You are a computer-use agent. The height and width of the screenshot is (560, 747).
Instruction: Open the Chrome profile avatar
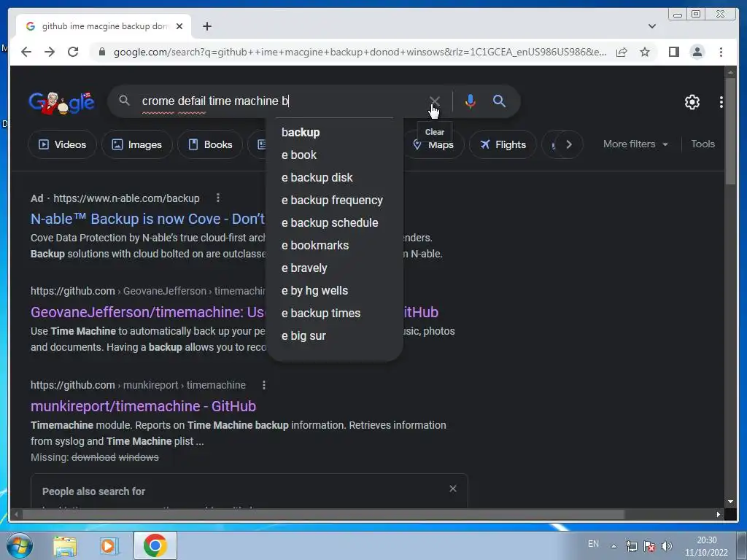pyautogui.click(x=697, y=52)
